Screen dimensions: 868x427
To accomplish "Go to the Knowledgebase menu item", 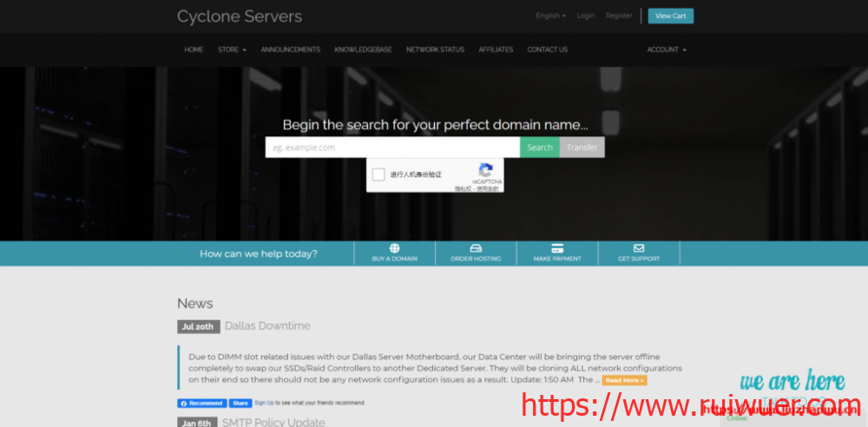I will coord(363,49).
